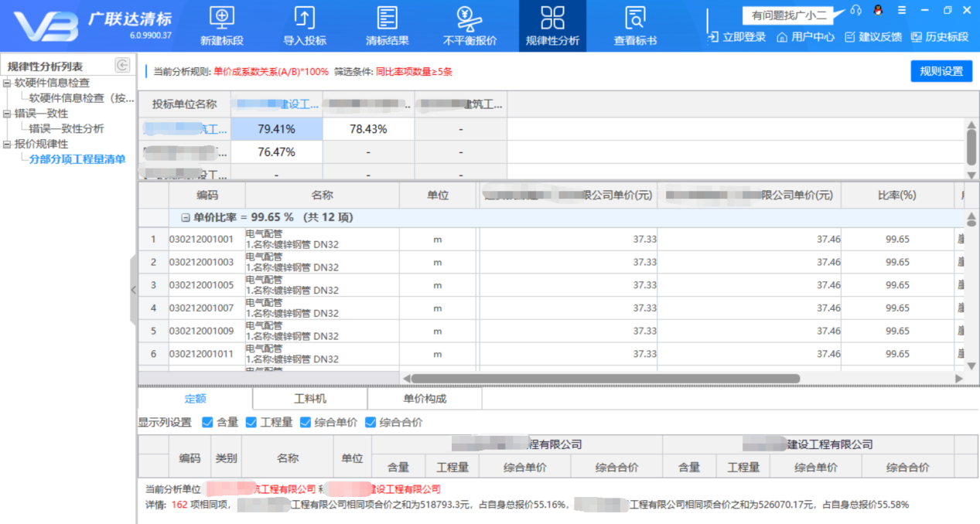Click the 名称 column header in item table
Image resolution: width=980 pixels, height=524 pixels.
tap(323, 196)
